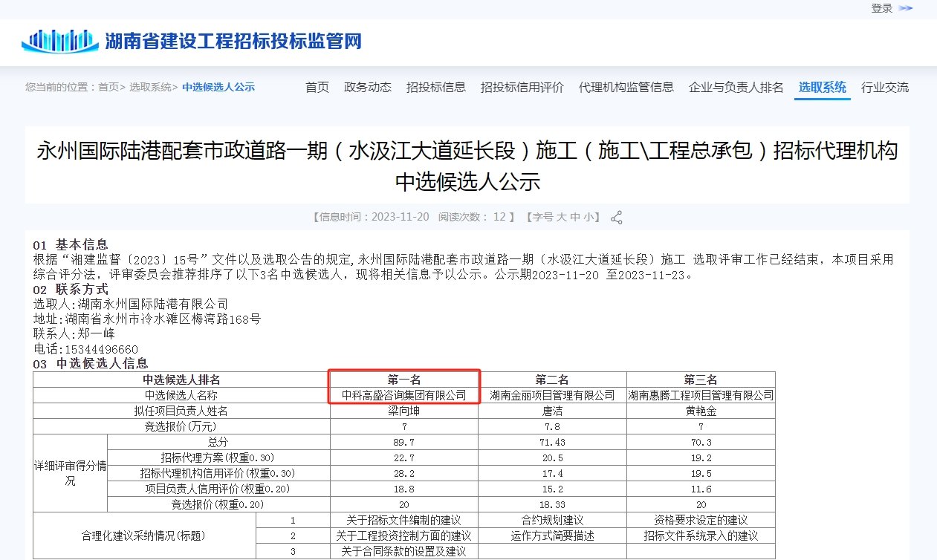This screenshot has height=560, width=937.
Task: Open the 首页 navigation menu item
Action: click(317, 87)
